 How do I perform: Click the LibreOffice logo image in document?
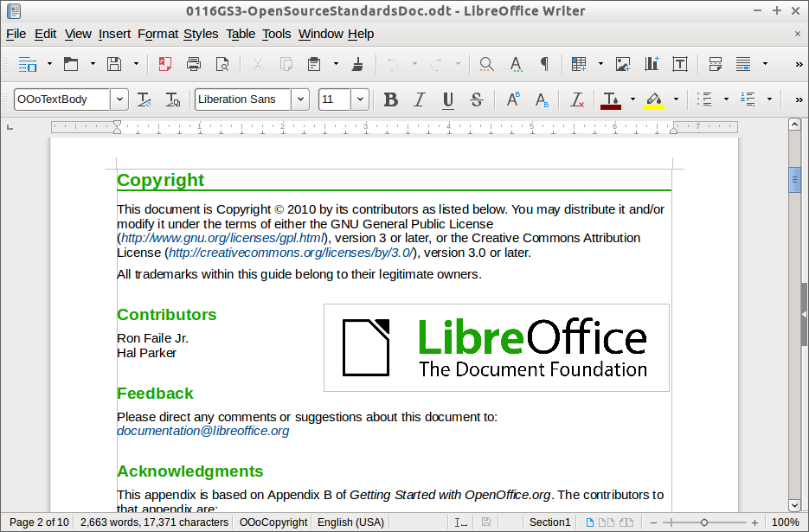pos(496,348)
